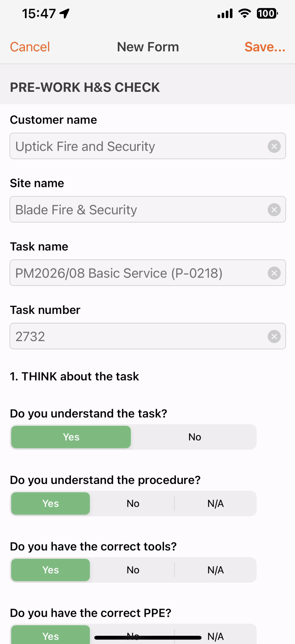This screenshot has width=295, height=644.
Task: Tap the location arrow icon
Action: 65,13
